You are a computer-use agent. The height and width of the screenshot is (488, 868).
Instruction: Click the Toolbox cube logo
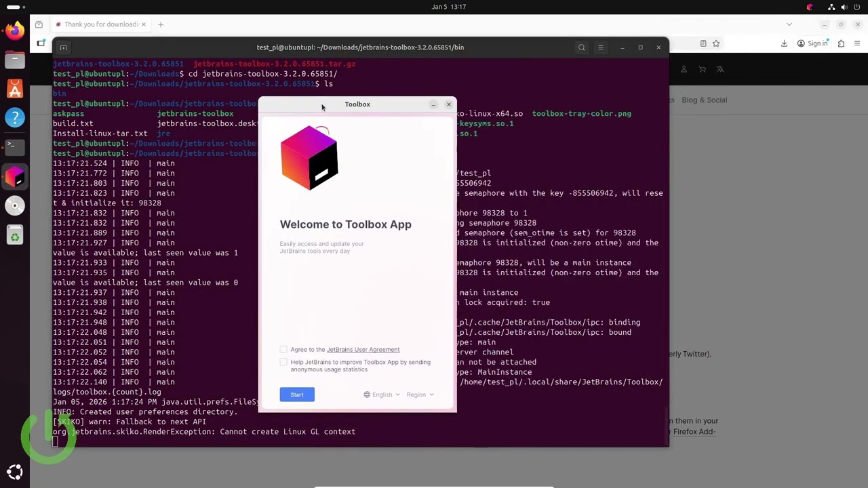pos(309,157)
